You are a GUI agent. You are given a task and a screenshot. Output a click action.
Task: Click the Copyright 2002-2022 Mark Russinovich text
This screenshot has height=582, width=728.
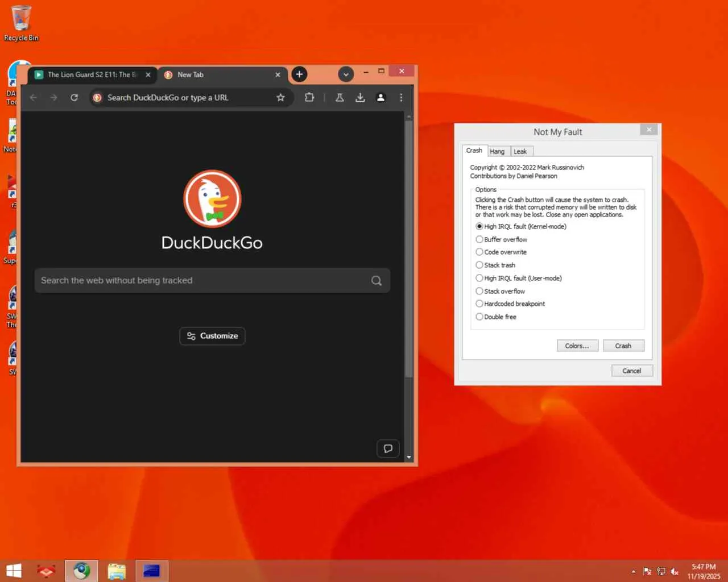pyautogui.click(x=527, y=168)
